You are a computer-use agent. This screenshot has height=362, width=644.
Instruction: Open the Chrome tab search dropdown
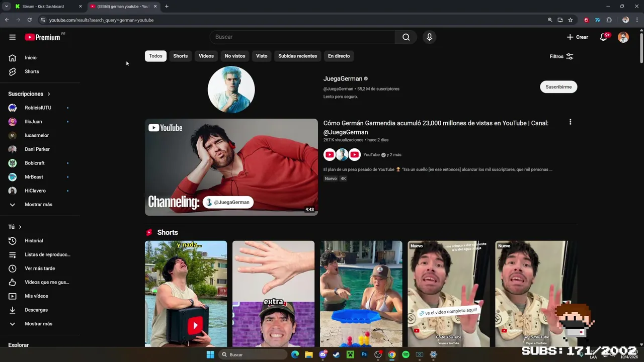point(7,7)
